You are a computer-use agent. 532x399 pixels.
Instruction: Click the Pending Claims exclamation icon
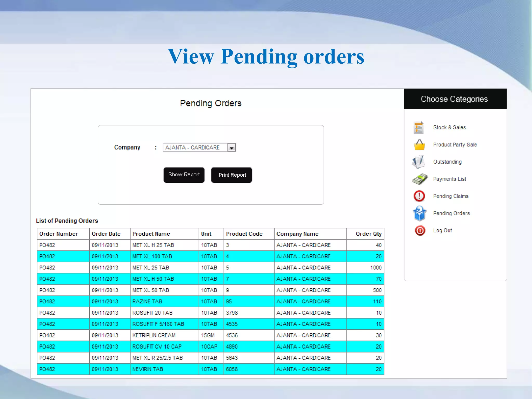coord(419,196)
